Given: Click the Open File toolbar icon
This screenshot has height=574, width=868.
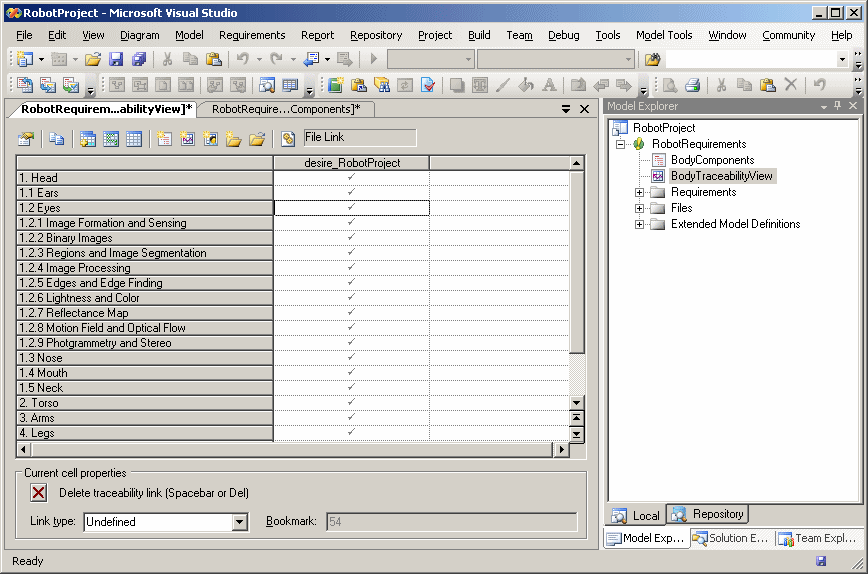Looking at the screenshot, I should click(92, 59).
